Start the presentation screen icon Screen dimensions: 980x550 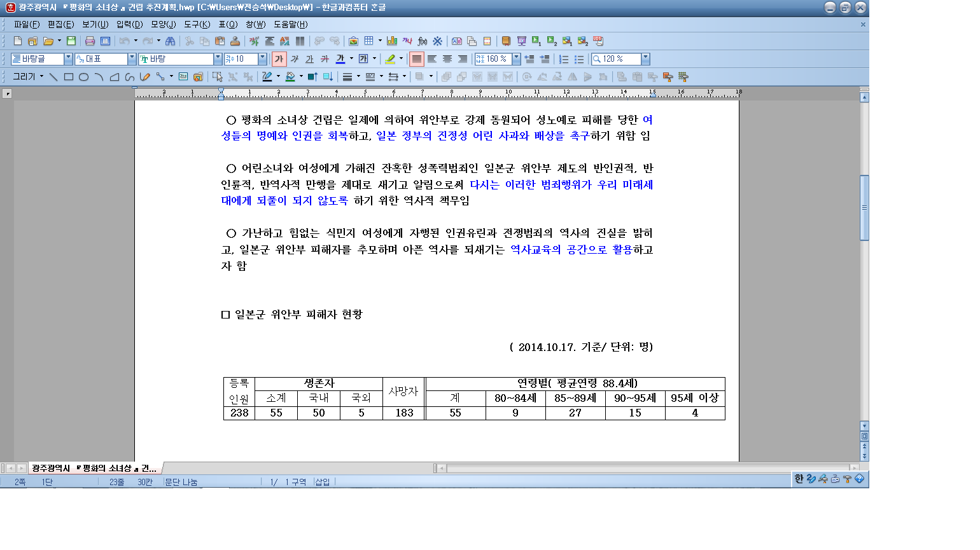(x=522, y=41)
